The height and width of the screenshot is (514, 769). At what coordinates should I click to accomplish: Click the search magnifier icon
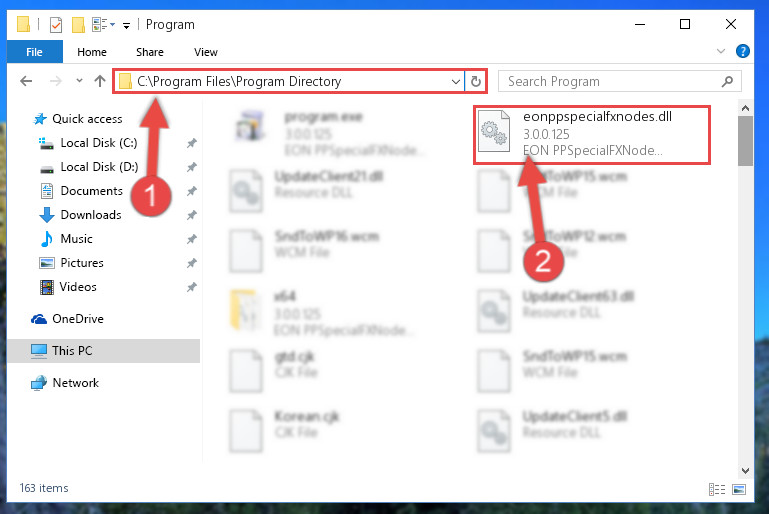[x=728, y=81]
